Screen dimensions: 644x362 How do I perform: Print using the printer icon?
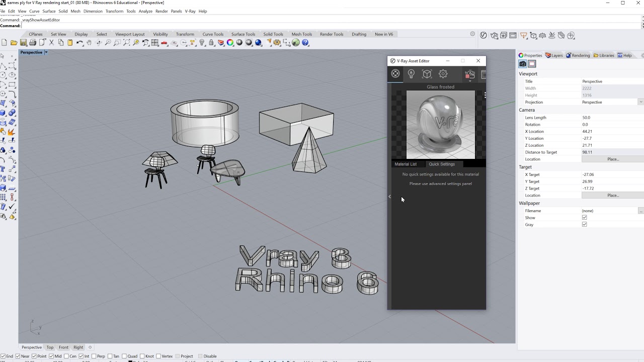point(33,43)
